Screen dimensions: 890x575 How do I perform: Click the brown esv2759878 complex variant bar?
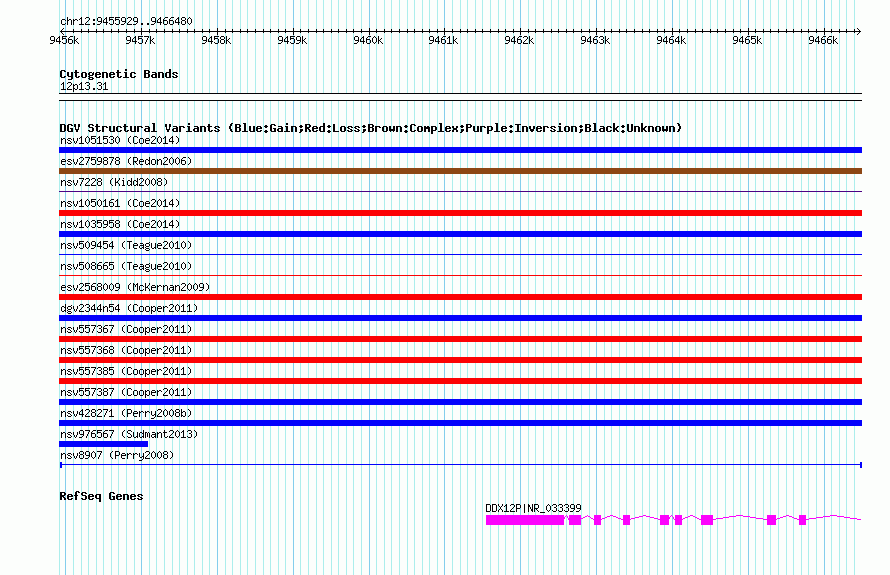[x=460, y=171]
